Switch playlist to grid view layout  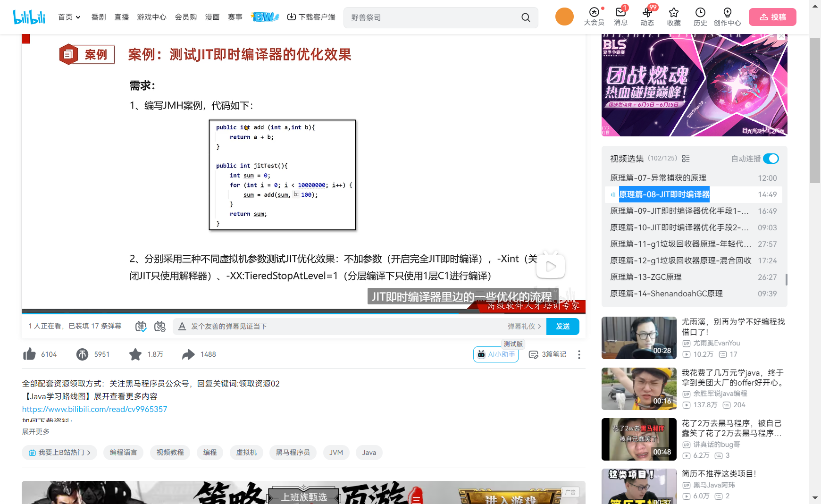coord(686,159)
